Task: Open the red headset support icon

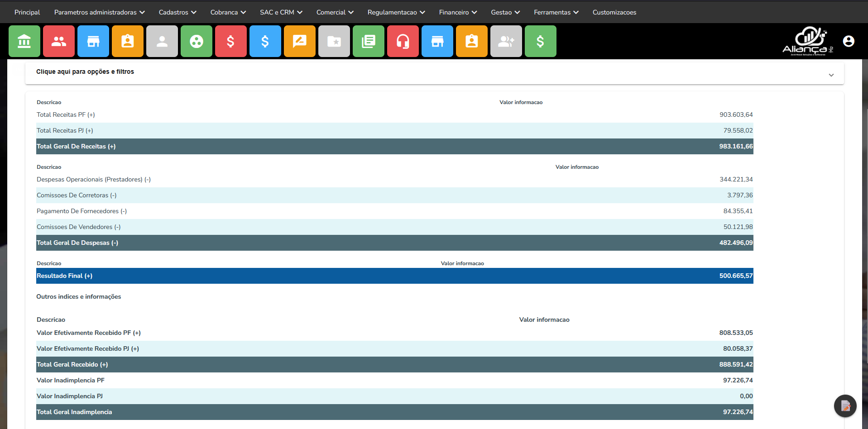Action: coord(403,41)
